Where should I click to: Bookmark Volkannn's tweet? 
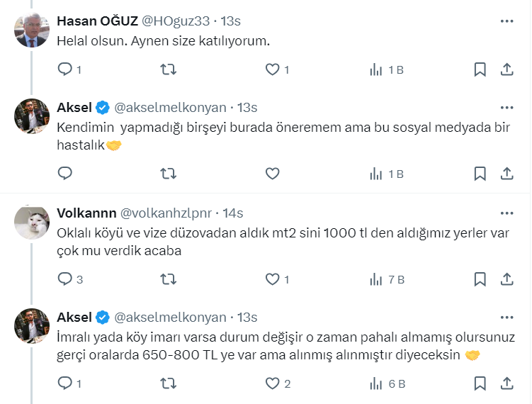pyautogui.click(x=480, y=279)
